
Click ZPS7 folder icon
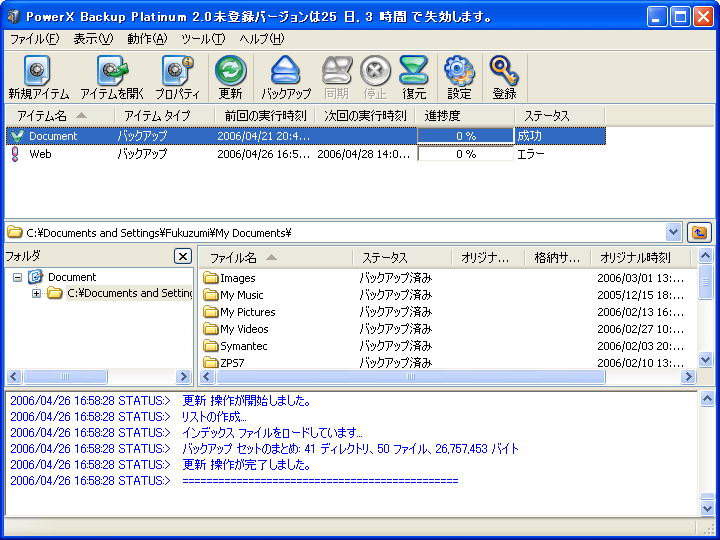pos(210,362)
